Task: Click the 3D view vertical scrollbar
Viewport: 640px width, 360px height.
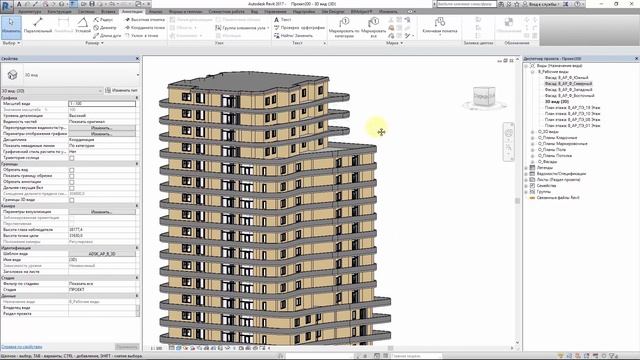Action: 518,201
